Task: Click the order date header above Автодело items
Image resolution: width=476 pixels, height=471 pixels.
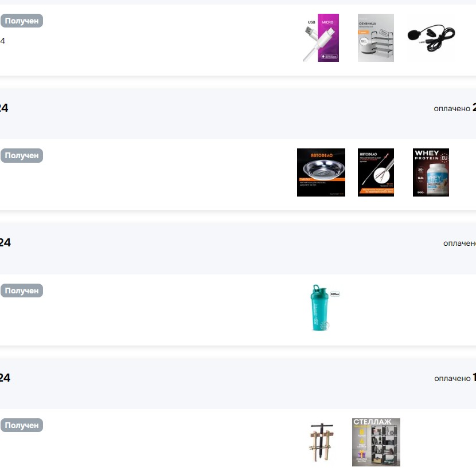Action: 4,108
